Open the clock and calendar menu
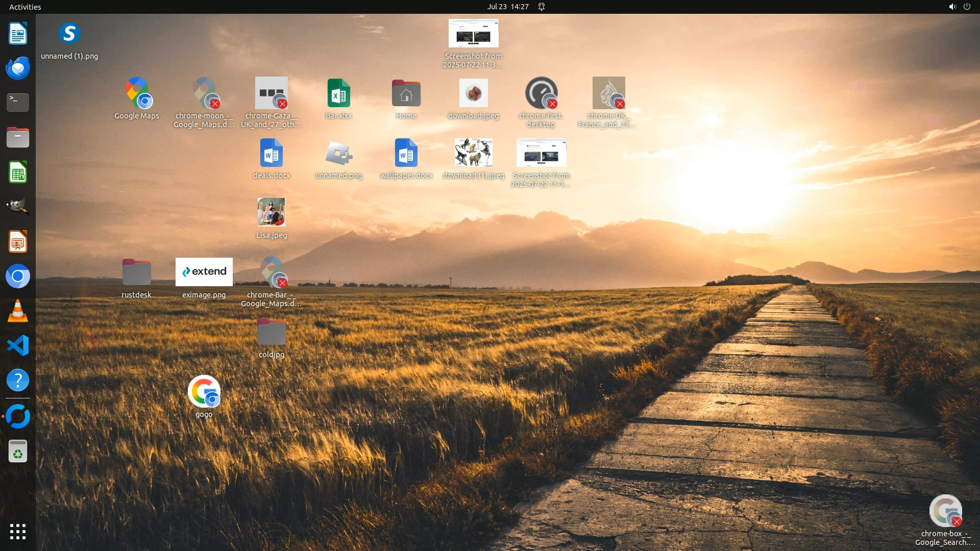The image size is (980, 551). click(507, 7)
